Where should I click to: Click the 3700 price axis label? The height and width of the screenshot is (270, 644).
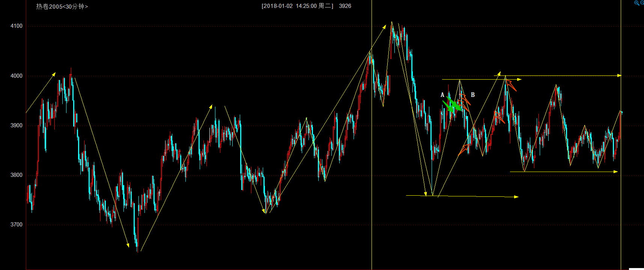(17, 225)
